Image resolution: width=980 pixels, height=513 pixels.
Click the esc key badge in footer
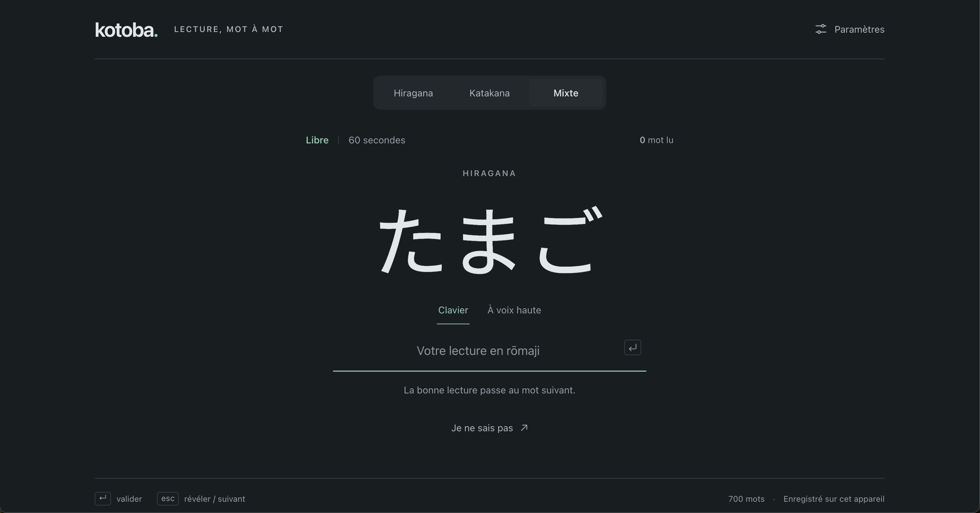pos(168,499)
